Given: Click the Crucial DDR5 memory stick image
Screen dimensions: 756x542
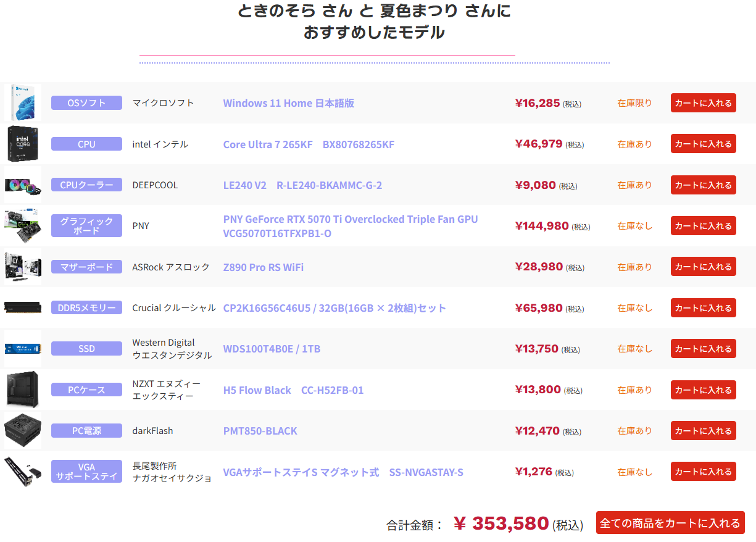Looking at the screenshot, I should 23,307.
